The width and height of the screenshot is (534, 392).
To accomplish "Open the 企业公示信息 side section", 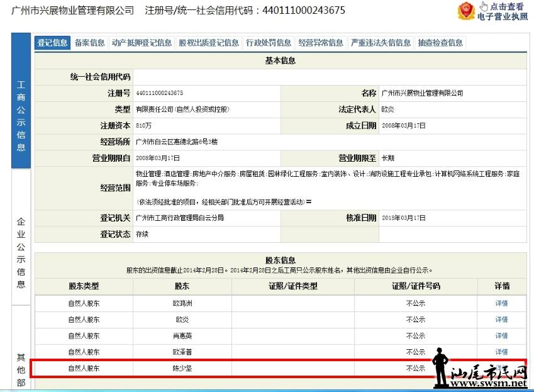I will (21, 253).
